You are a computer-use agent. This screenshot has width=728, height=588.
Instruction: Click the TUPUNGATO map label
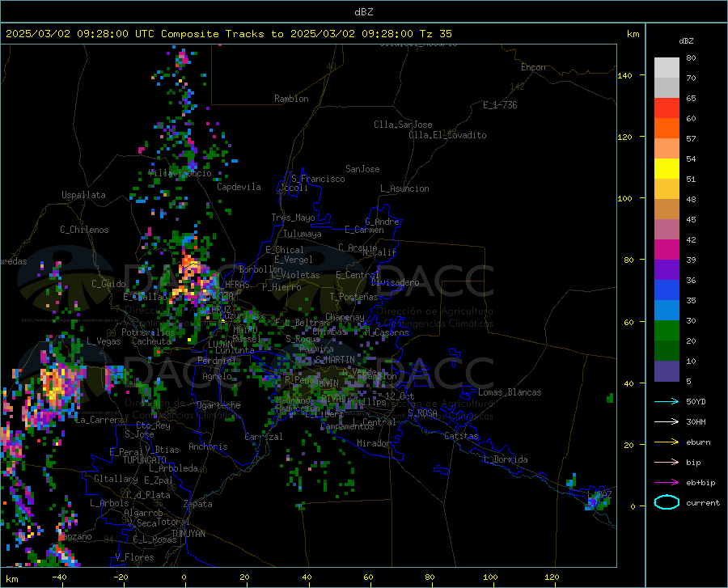(x=145, y=460)
